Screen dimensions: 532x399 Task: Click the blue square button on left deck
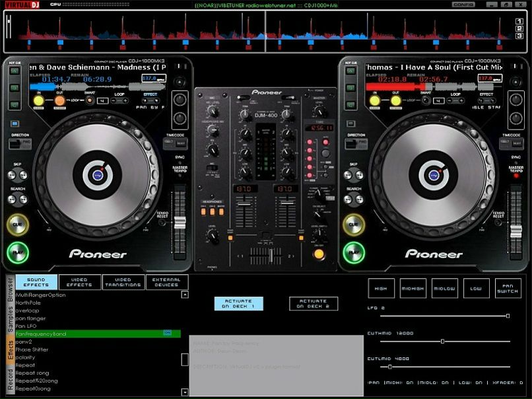(x=15, y=124)
